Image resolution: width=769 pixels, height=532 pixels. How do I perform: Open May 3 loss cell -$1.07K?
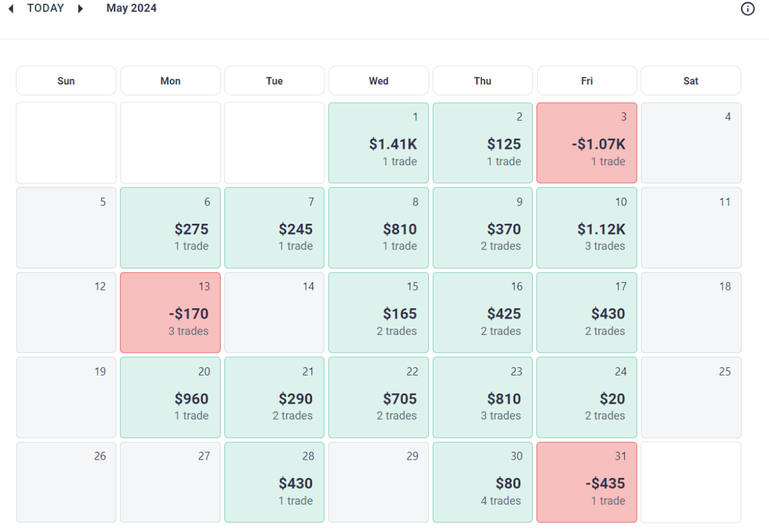pyautogui.click(x=587, y=143)
